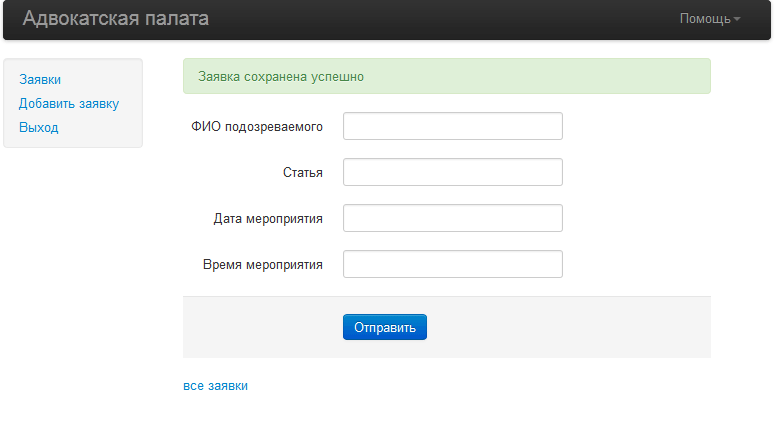
Task: Open the Заявки sidebar link
Action: tap(40, 80)
